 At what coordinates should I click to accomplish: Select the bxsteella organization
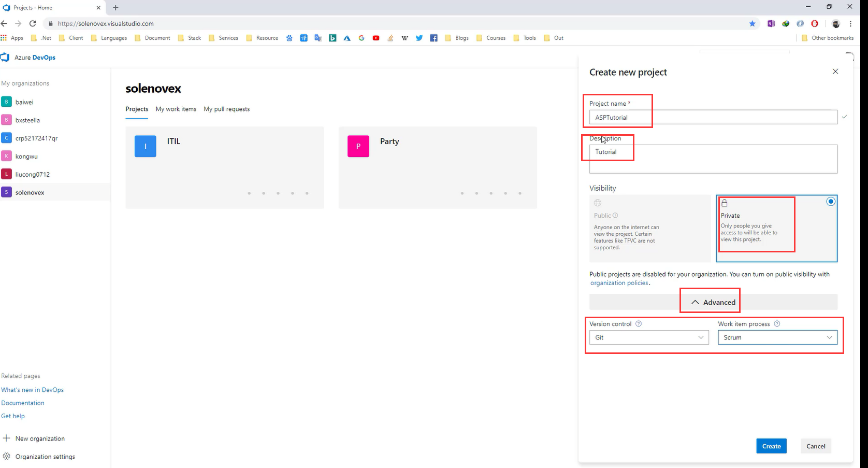pyautogui.click(x=55, y=120)
